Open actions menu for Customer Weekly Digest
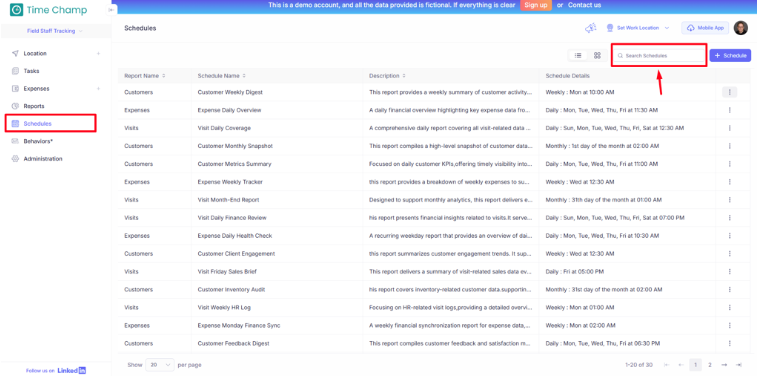The image size is (757, 380). [729, 92]
